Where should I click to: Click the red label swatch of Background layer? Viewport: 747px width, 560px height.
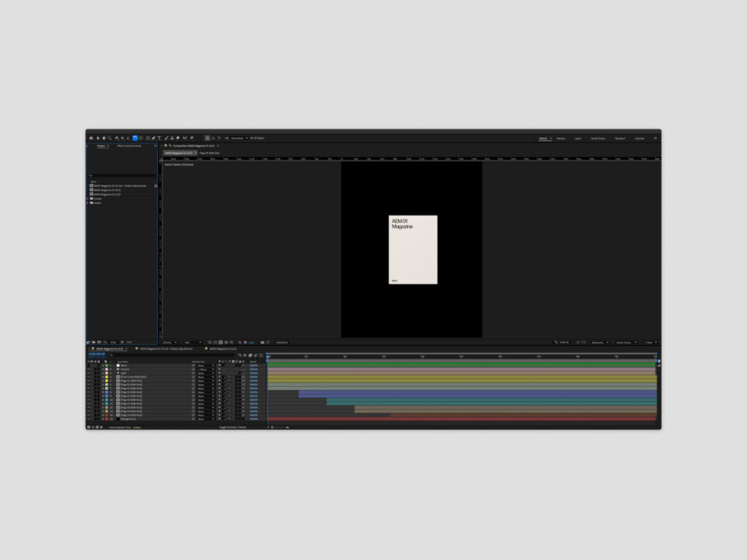[107, 419]
